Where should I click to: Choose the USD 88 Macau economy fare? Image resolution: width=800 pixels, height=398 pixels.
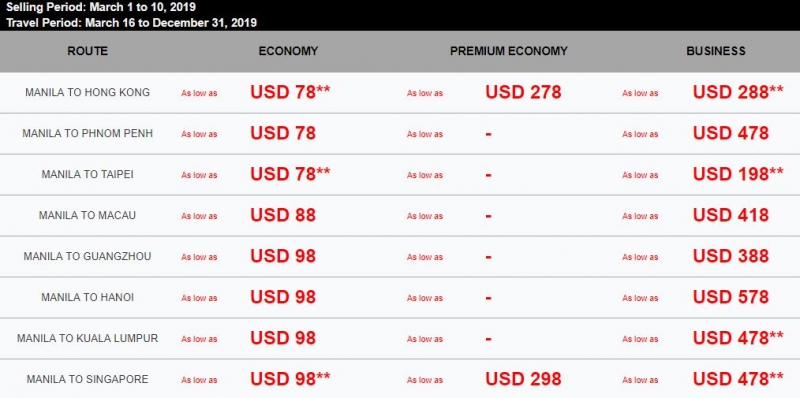pos(283,215)
